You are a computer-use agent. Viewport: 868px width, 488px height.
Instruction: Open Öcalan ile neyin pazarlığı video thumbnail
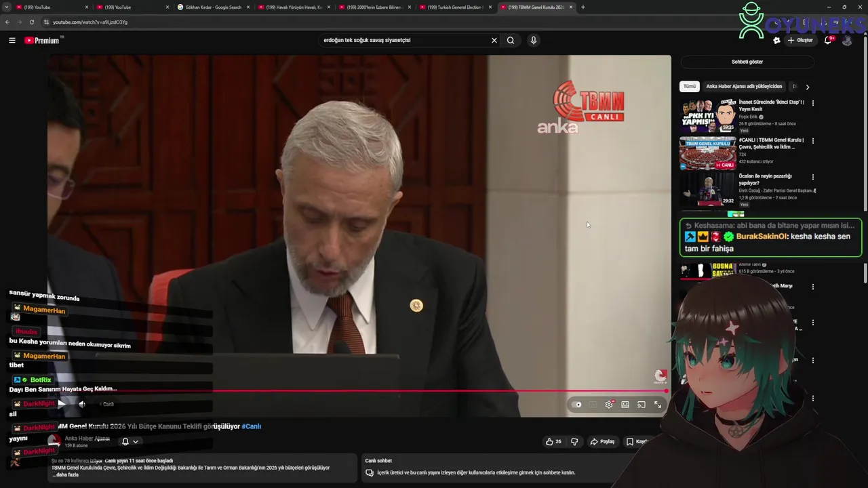[x=707, y=190]
